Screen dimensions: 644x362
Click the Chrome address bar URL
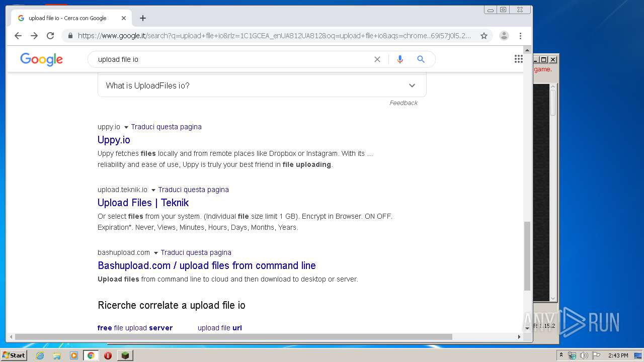point(274,36)
